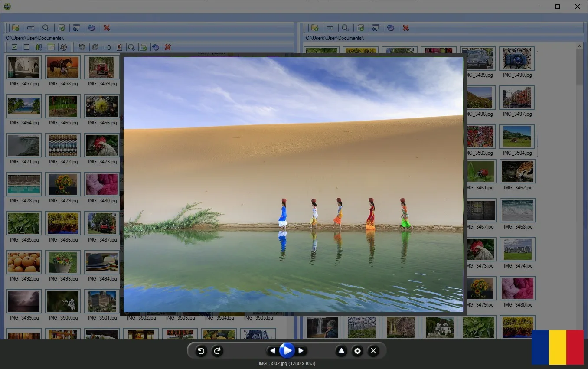Screen dimensions: 588x369
Task: Rotate image clockwise in viewer control bar
Action: tap(217, 351)
